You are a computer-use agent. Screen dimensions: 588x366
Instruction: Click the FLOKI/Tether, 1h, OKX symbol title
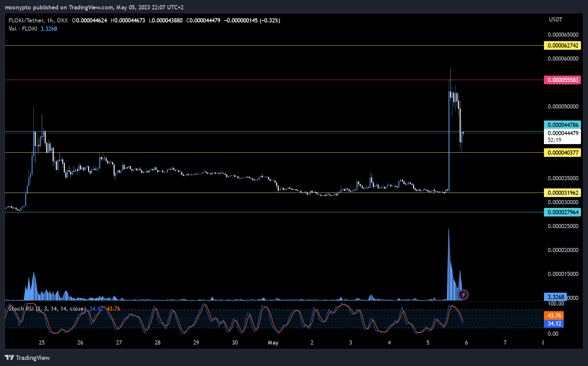[38, 20]
